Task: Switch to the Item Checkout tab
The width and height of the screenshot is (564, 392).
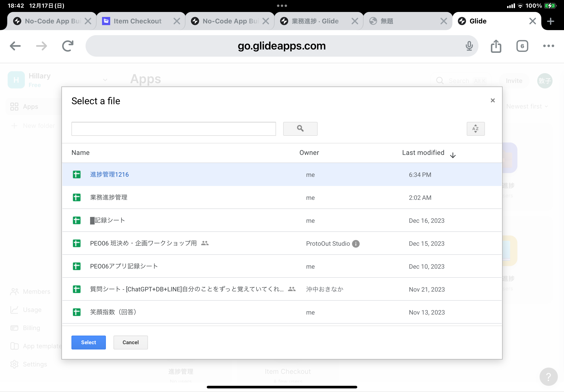Action: tap(137, 21)
